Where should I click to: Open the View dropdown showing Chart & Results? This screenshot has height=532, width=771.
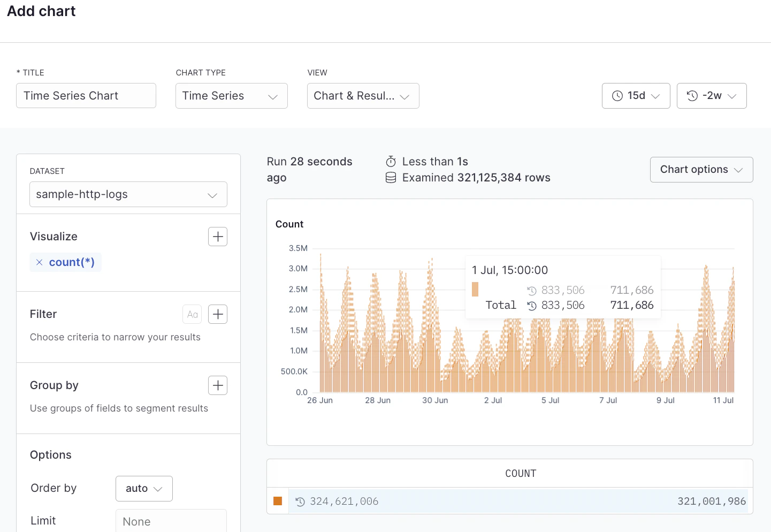[x=363, y=95]
